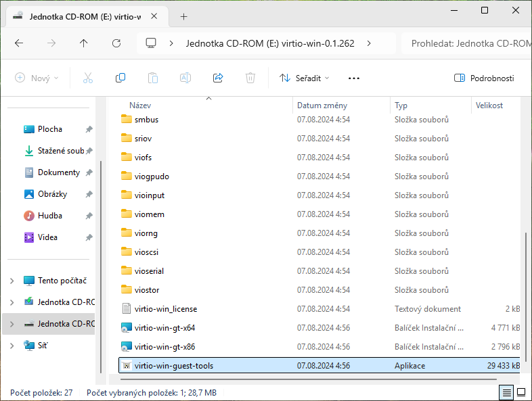The width and height of the screenshot is (532, 401).
Task: Add a new tab
Action: (183, 17)
